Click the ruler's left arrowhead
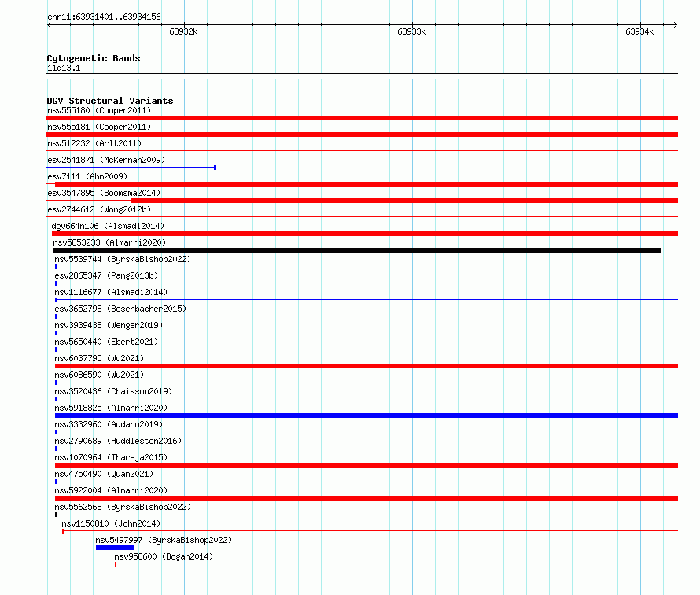Image resolution: width=700 pixels, height=595 pixels. click(x=49, y=25)
